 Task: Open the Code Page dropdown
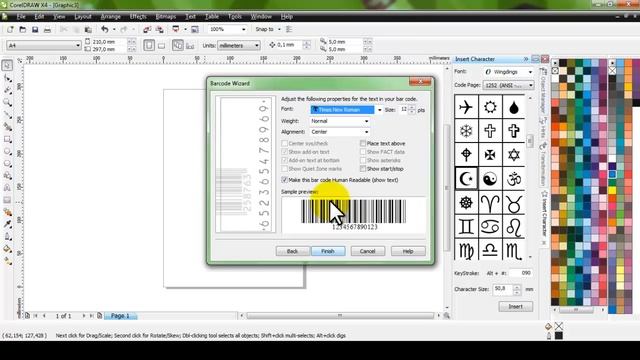[530, 85]
